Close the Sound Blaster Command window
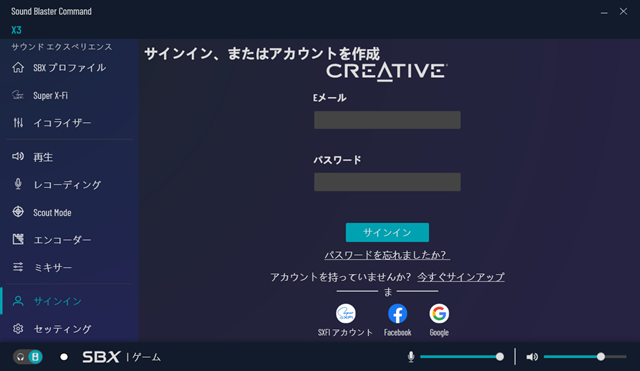 tap(623, 11)
